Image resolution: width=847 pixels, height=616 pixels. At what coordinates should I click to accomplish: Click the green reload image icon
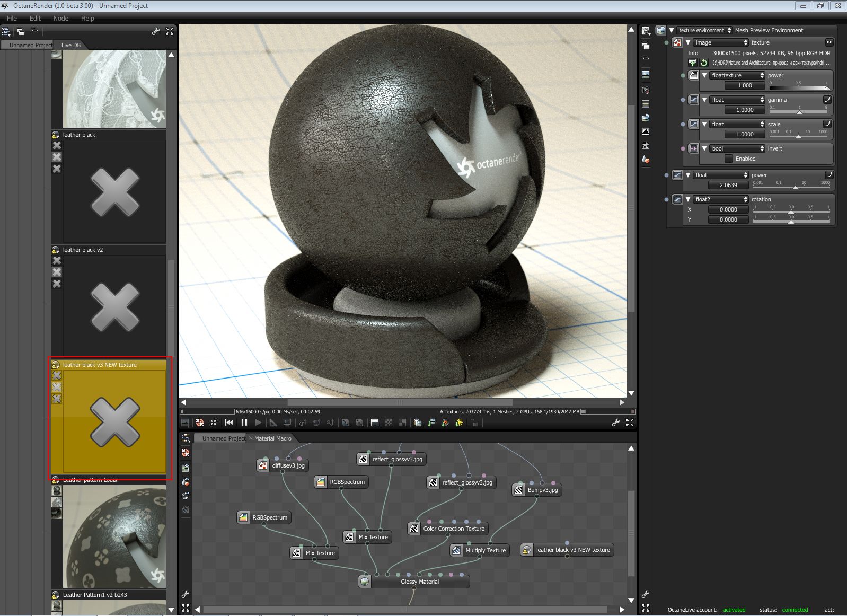point(704,63)
